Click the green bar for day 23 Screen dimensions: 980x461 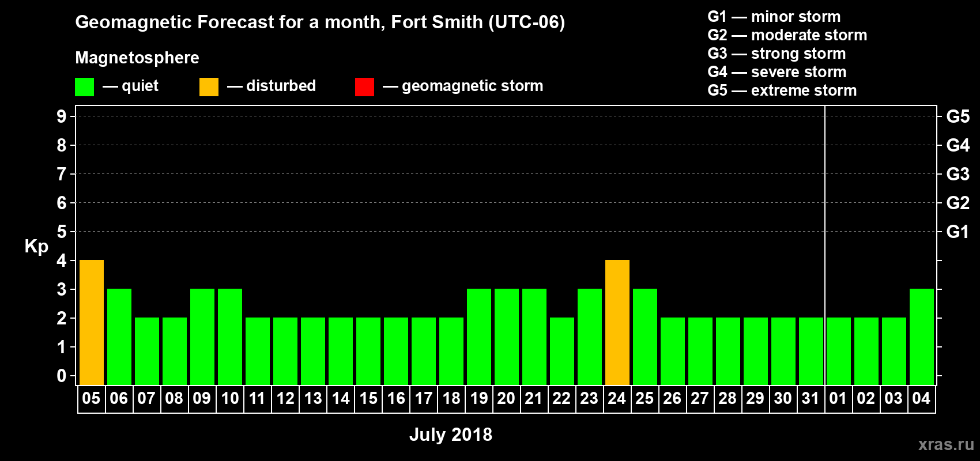click(x=590, y=337)
